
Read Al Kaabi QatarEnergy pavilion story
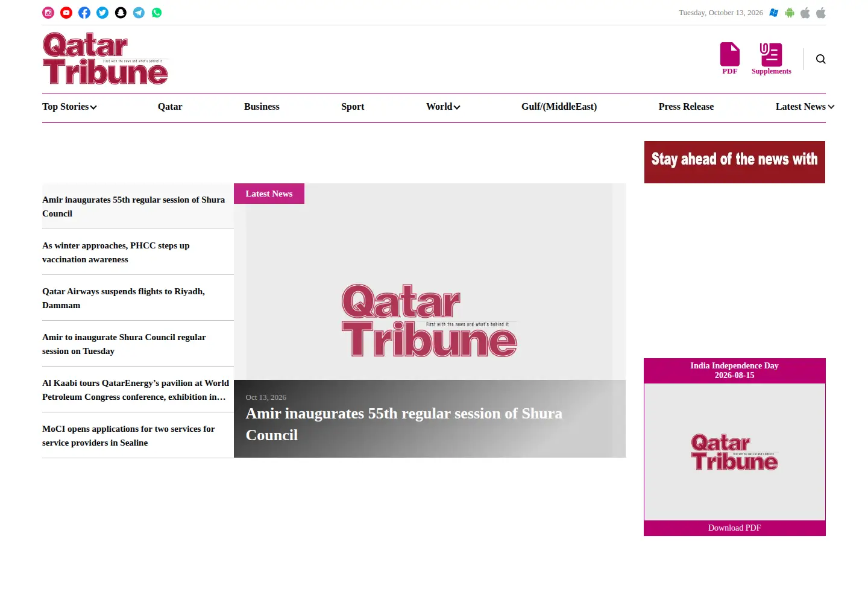coord(136,390)
